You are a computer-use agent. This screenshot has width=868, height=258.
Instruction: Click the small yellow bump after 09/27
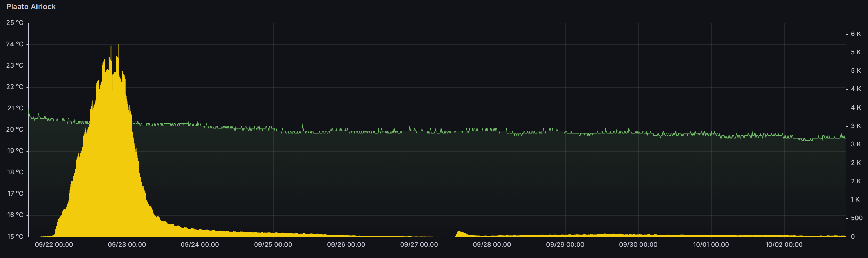click(458, 233)
